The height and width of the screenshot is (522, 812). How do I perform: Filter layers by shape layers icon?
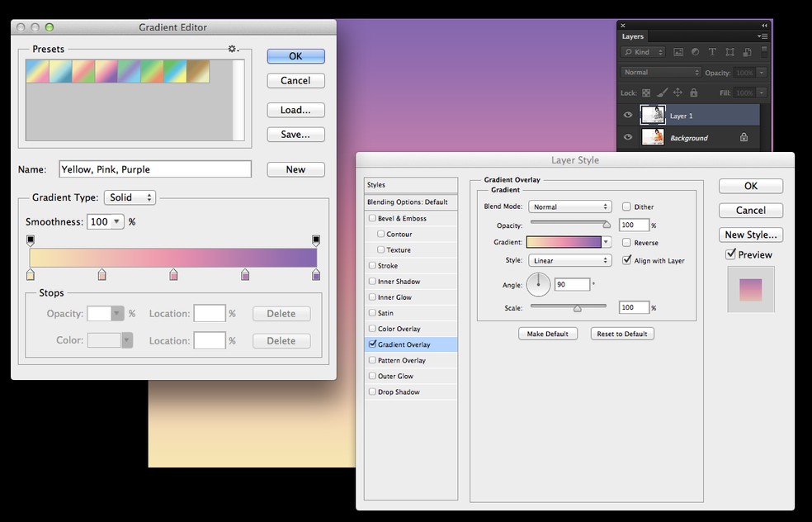tap(729, 52)
